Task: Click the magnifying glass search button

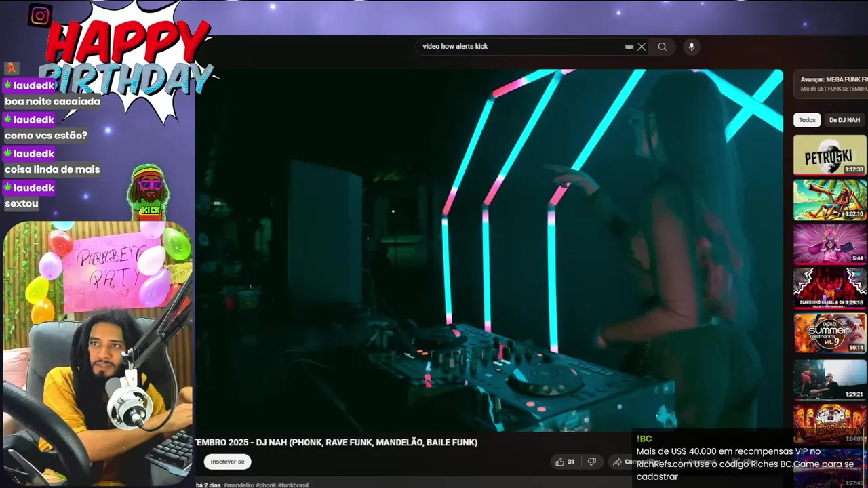Action: [x=662, y=47]
